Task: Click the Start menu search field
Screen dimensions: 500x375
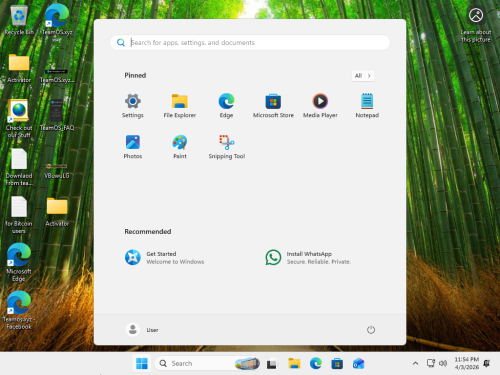Action: pos(250,43)
